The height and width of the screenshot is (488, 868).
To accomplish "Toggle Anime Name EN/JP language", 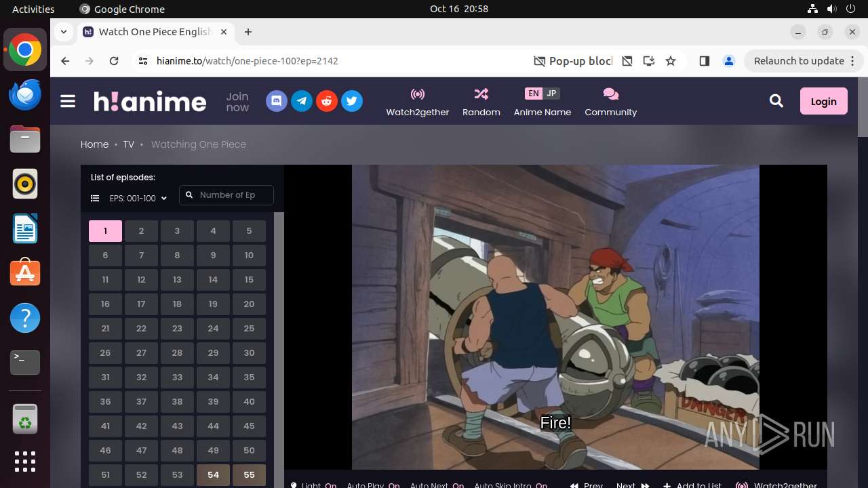I will click(x=542, y=102).
